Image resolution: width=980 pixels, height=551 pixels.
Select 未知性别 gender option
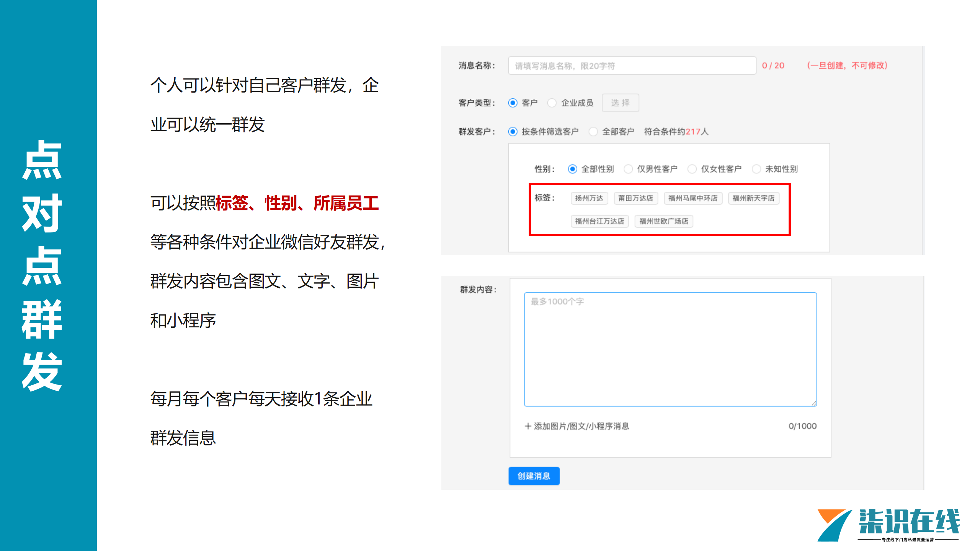[x=756, y=169]
